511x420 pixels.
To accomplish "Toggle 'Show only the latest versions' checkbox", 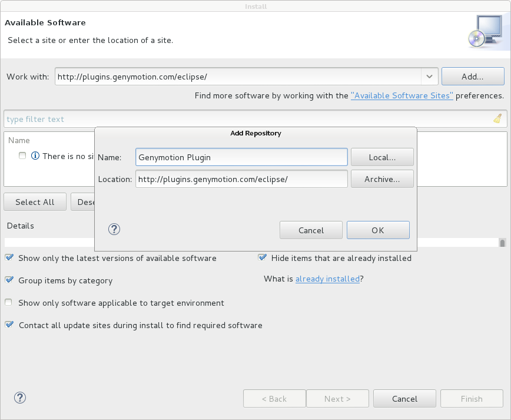I will click(9, 257).
